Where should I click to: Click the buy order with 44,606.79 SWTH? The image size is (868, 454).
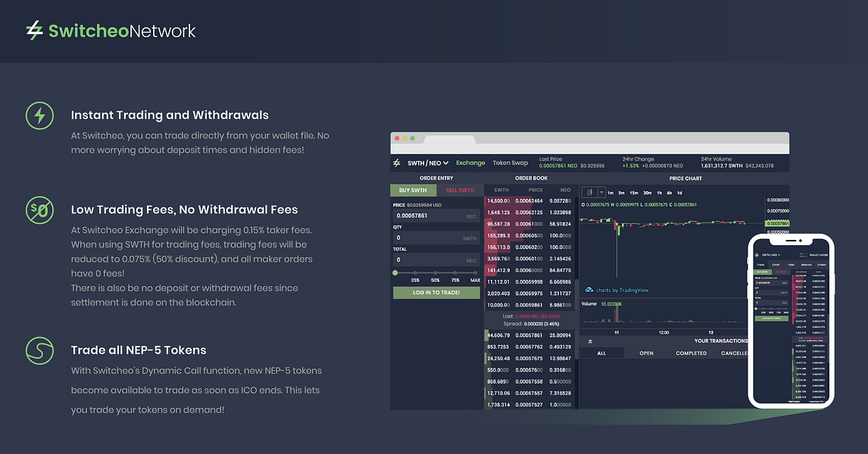pyautogui.click(x=529, y=335)
